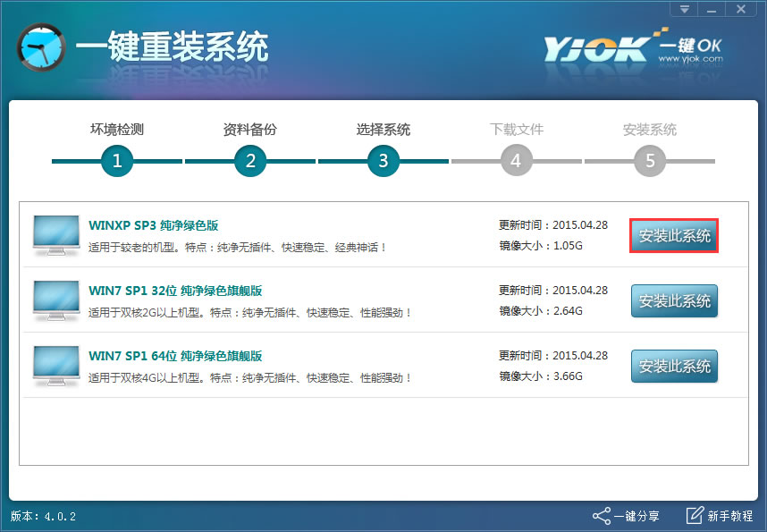Open the title bar dropdown arrow menu
The width and height of the screenshot is (767, 532).
(x=683, y=9)
